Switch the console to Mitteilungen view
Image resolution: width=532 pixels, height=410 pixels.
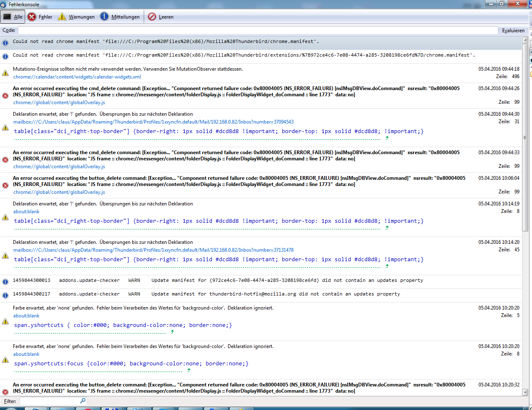click(120, 17)
